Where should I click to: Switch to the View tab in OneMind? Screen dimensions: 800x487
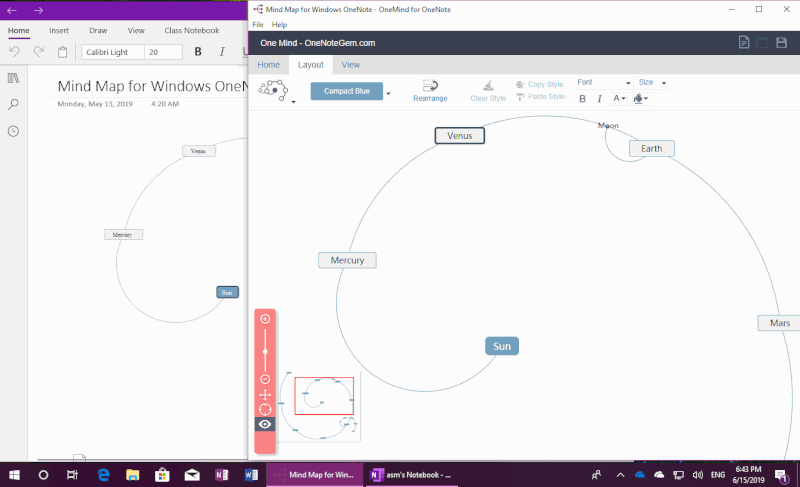351,65
